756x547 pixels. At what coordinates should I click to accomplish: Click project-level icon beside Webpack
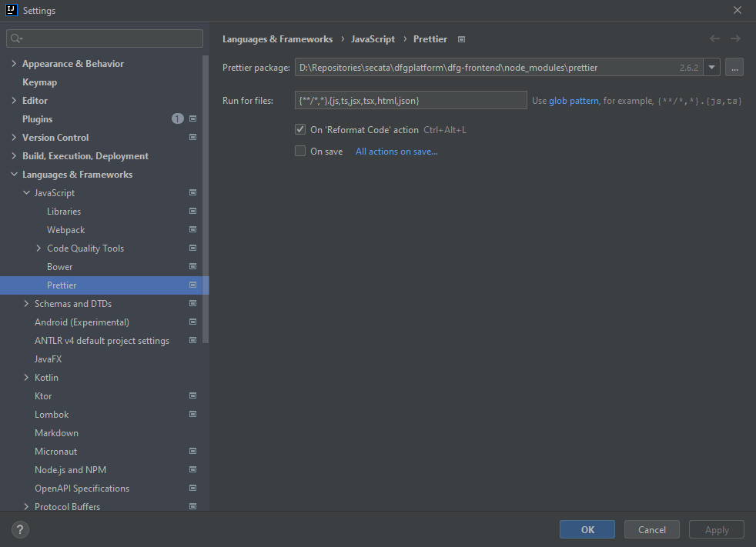pyautogui.click(x=193, y=229)
